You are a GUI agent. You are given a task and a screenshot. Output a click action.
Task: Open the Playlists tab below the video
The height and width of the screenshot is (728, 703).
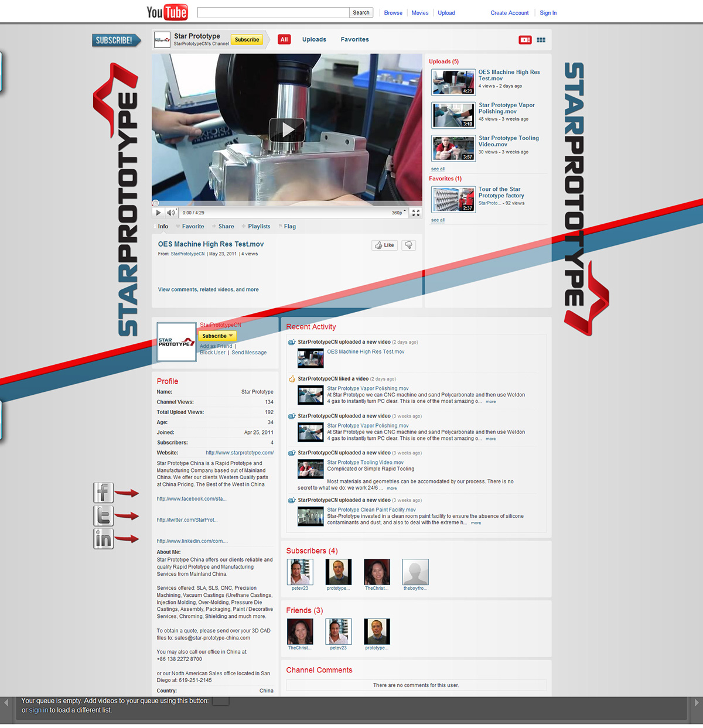tap(259, 227)
